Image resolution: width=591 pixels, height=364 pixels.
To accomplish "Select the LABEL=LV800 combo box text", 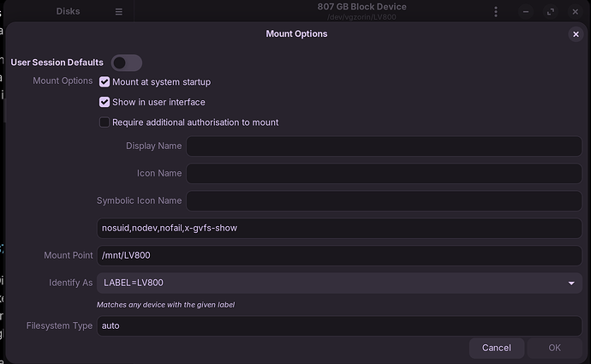I will point(325,283).
